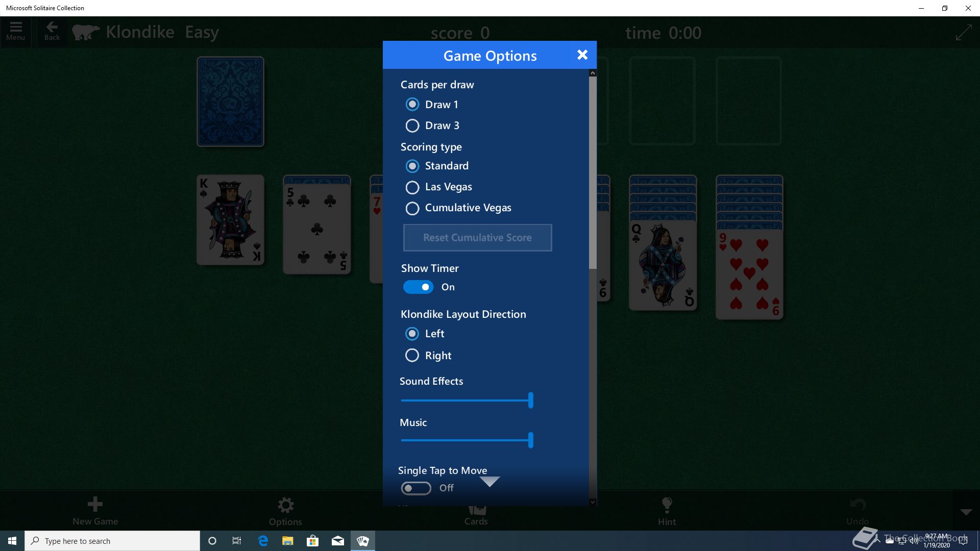Image resolution: width=980 pixels, height=551 pixels.
Task: Go Back with the arrow icon
Action: pos(52,32)
